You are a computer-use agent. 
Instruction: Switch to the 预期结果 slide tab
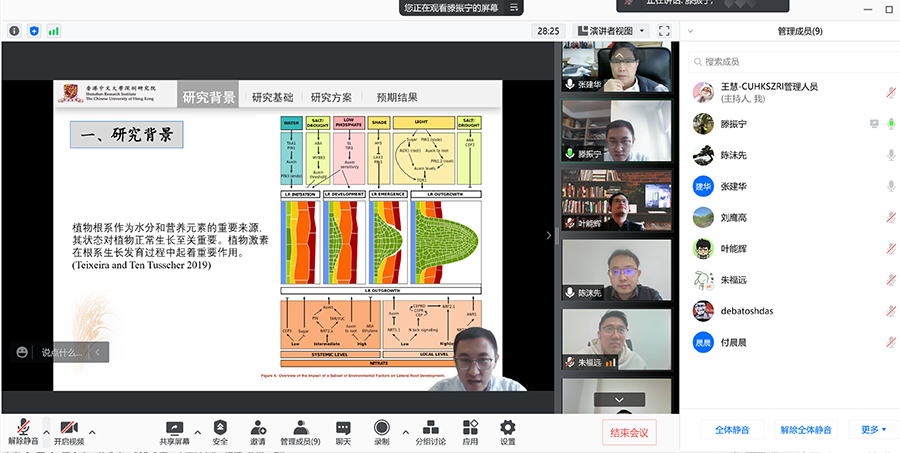click(x=397, y=97)
